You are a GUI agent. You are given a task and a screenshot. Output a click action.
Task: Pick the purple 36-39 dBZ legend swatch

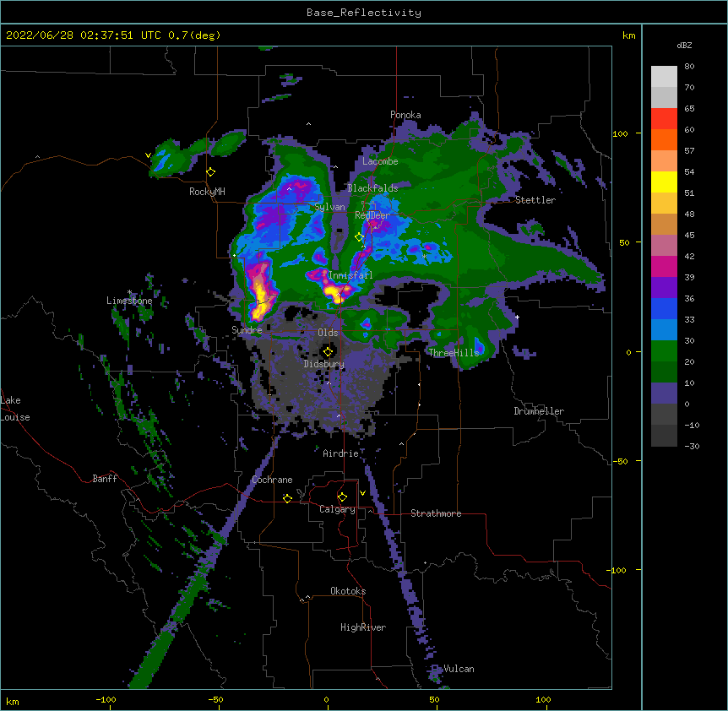tap(664, 288)
